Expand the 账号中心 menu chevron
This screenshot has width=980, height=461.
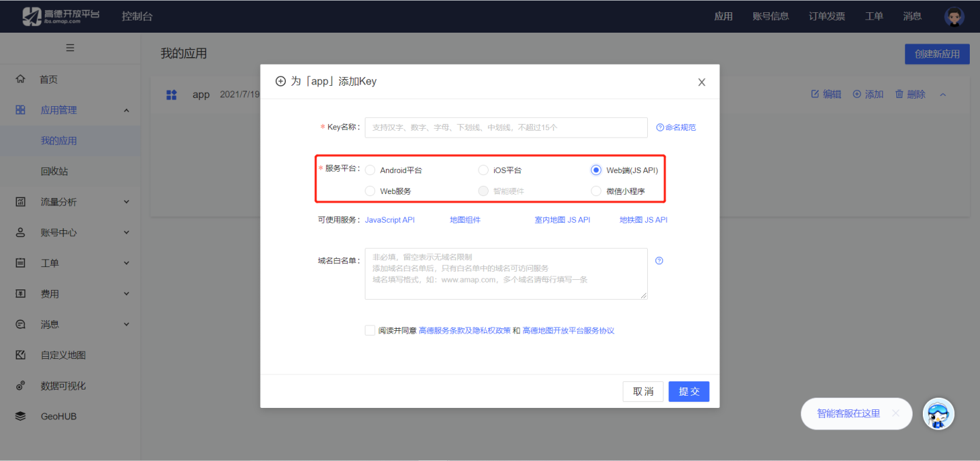[127, 232]
